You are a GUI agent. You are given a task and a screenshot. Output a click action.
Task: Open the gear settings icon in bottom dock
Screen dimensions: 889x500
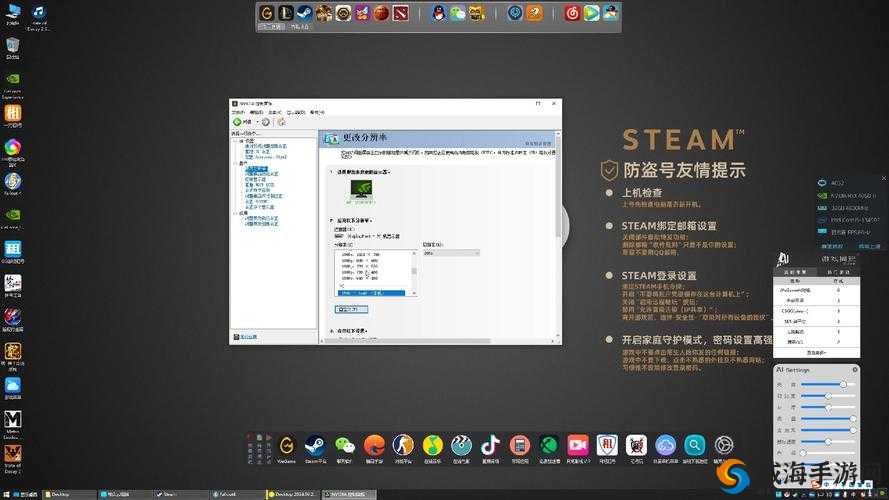(x=724, y=446)
